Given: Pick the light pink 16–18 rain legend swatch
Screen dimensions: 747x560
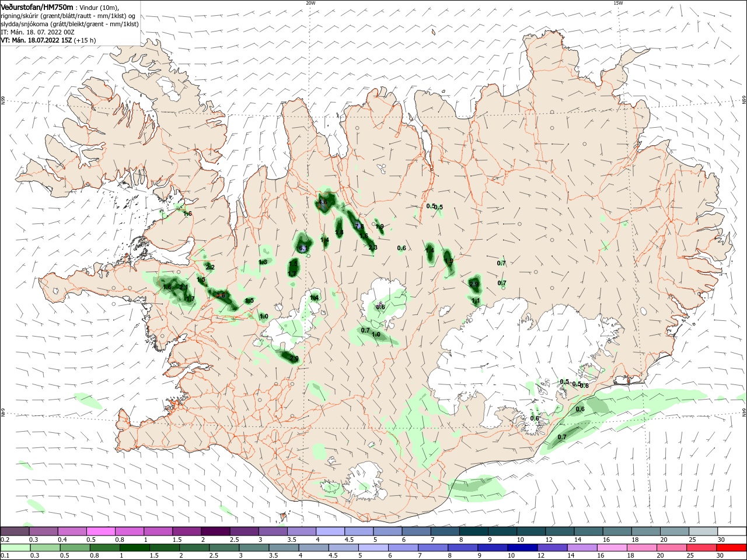Looking at the screenshot, I should pyautogui.click(x=612, y=548).
